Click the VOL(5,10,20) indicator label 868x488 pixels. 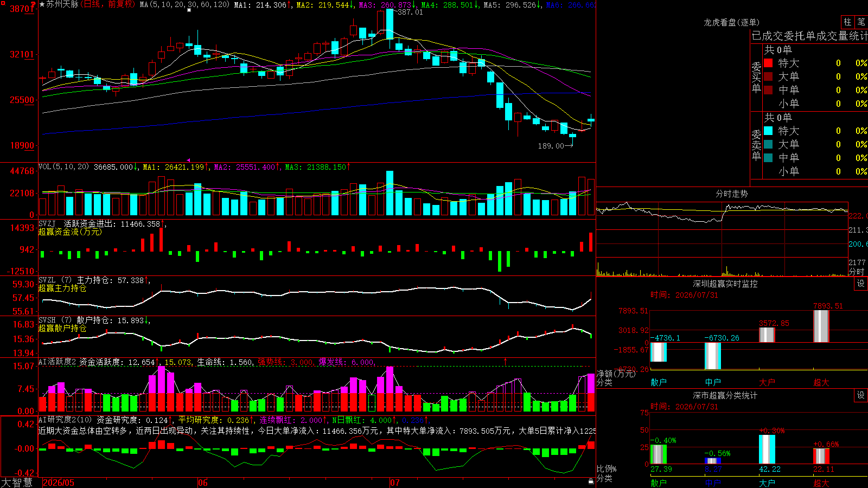point(63,166)
